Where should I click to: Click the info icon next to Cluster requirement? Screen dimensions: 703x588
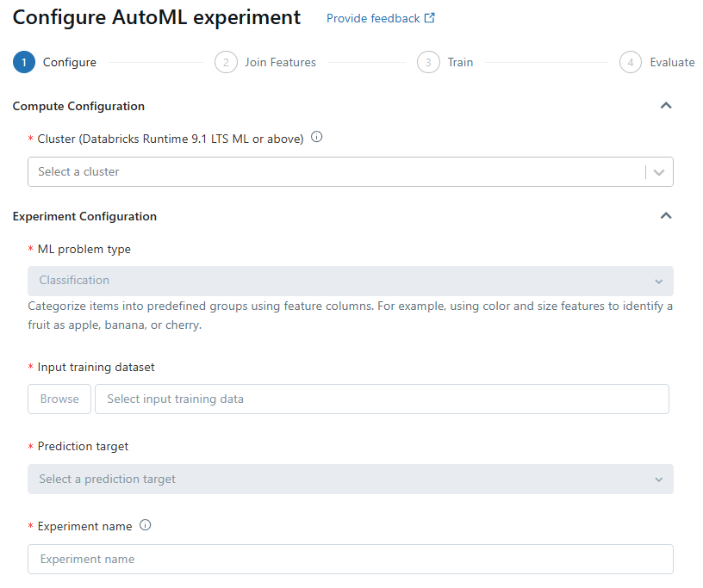[316, 136]
